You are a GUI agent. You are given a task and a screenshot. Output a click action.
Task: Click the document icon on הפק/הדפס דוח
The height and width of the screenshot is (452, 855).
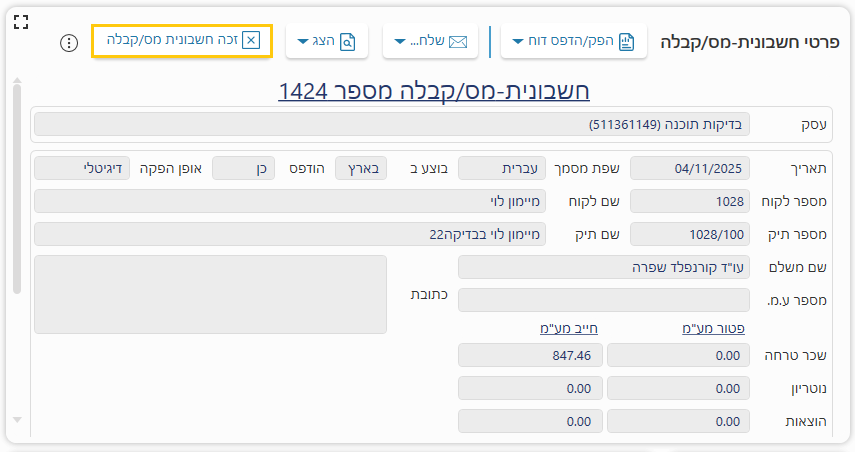[627, 42]
